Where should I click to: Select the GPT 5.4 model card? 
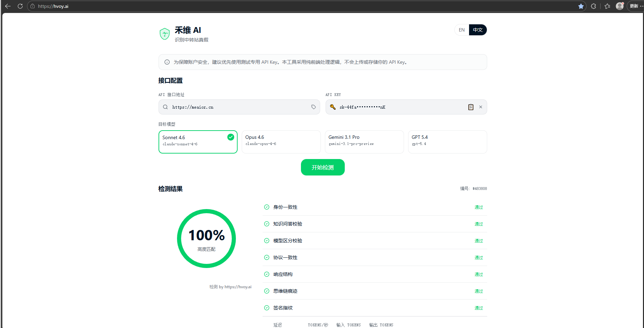[447, 142]
